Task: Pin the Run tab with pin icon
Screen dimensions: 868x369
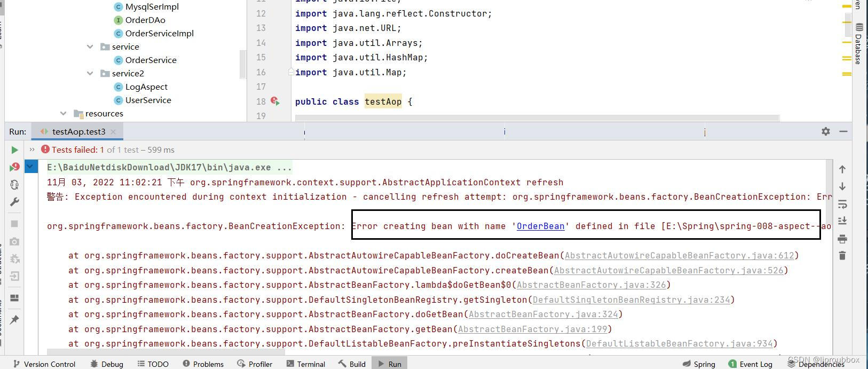Action: [15, 319]
